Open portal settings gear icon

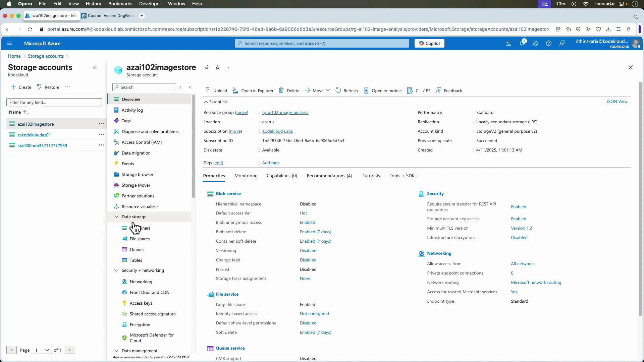pyautogui.click(x=535, y=43)
